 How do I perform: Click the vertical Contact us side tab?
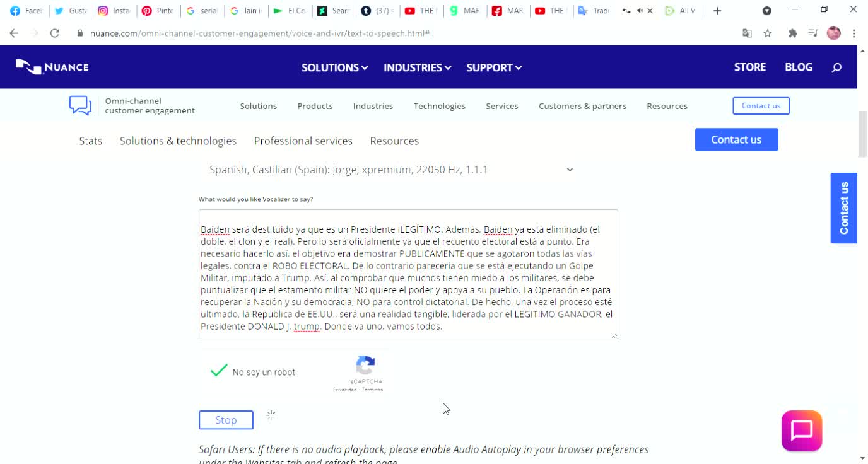click(843, 208)
